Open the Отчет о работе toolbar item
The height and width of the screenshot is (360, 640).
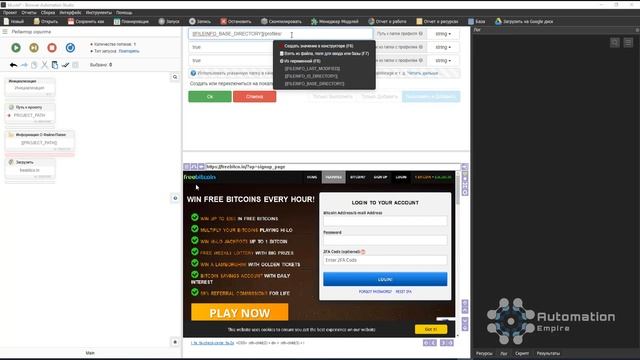[x=387, y=21]
